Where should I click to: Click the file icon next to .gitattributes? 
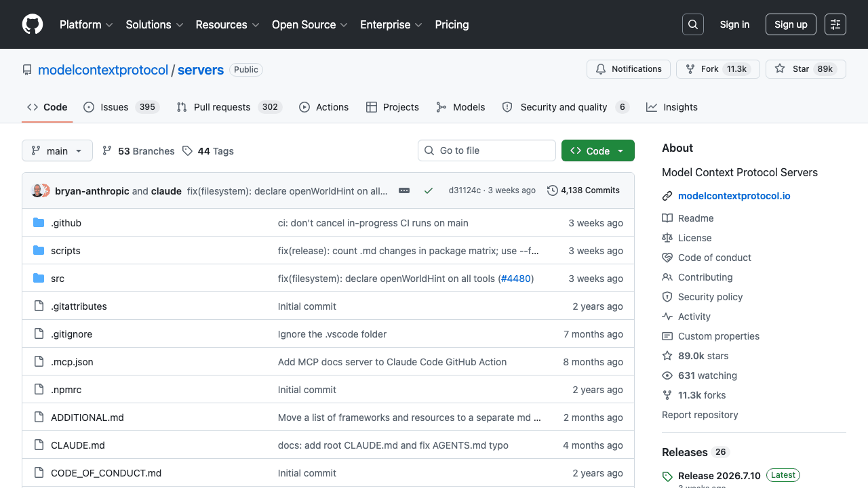click(x=39, y=306)
